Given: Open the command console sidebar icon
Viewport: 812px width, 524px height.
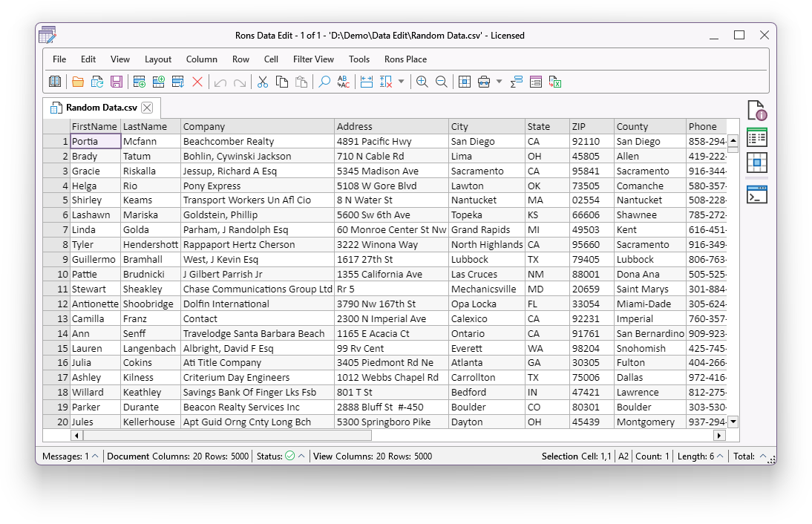Looking at the screenshot, I should point(757,194).
